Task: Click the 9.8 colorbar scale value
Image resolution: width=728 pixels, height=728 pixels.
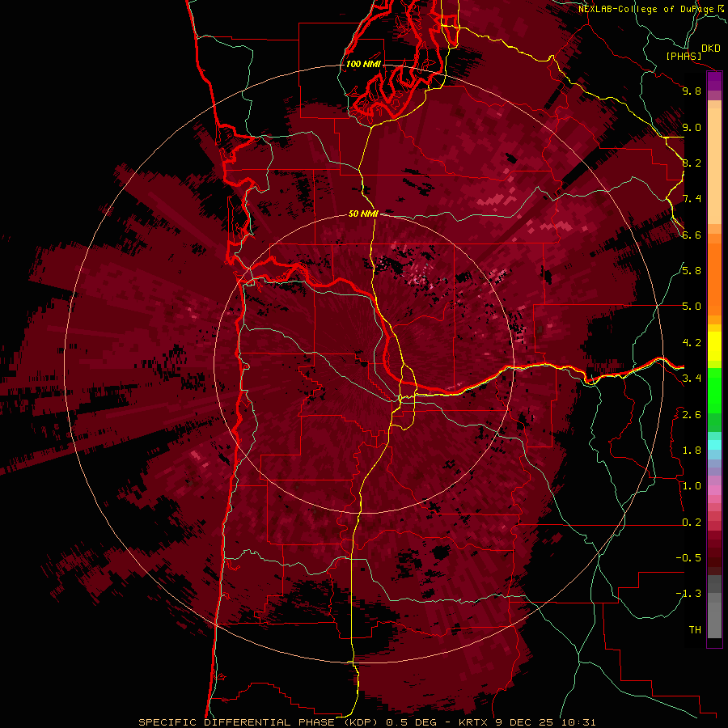Action: point(692,91)
